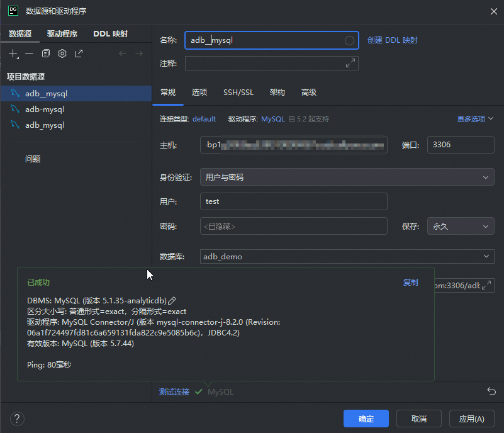Click the 有效版本 MySQL 5.7.44 line
Screen dimensions: 504x433
[81, 343]
